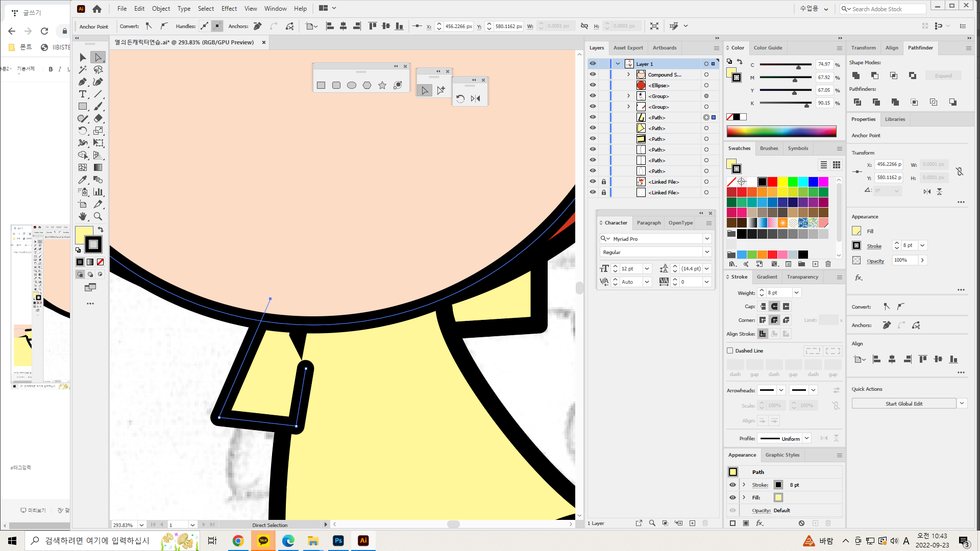The image size is (980, 551).
Task: Switch to the Gradient tab
Action: pyautogui.click(x=767, y=277)
